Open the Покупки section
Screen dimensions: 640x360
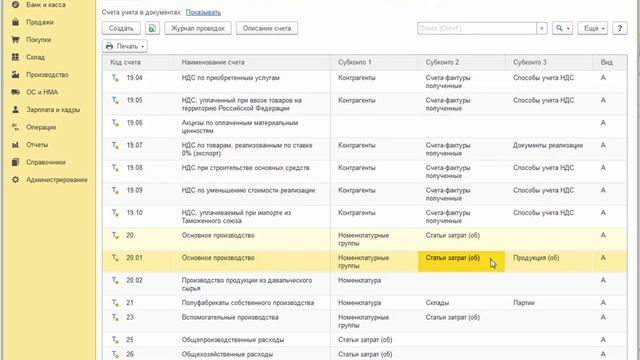tap(38, 40)
